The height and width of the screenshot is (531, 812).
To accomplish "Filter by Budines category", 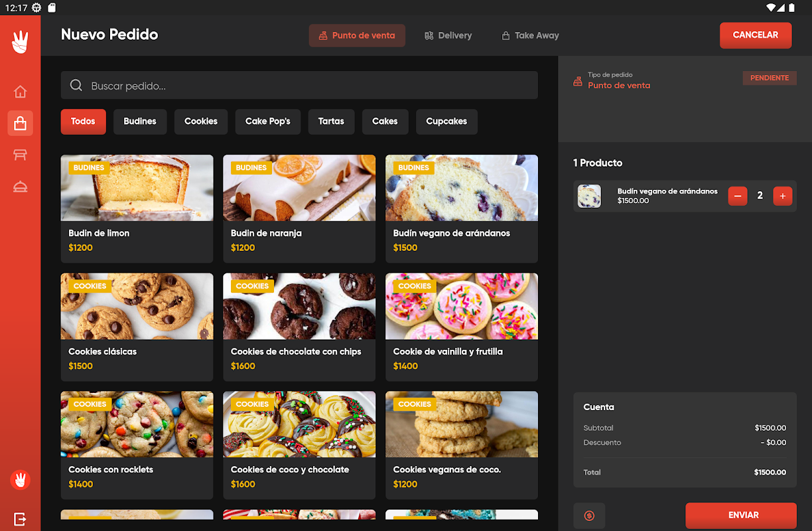I will click(140, 121).
